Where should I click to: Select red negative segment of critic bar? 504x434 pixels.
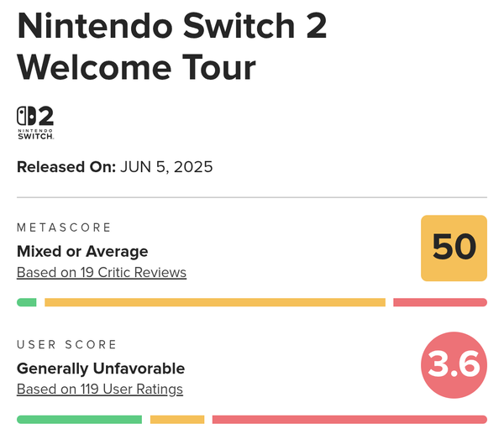(x=440, y=302)
